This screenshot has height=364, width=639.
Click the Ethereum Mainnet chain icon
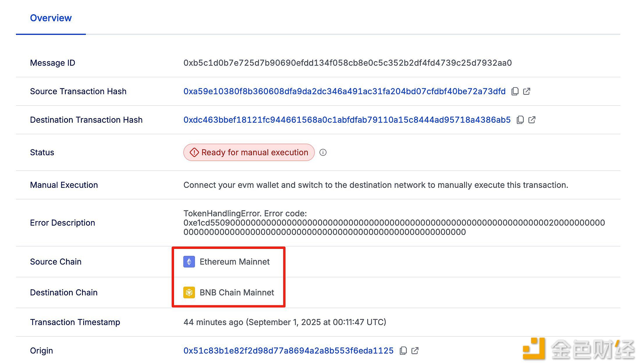click(x=189, y=262)
